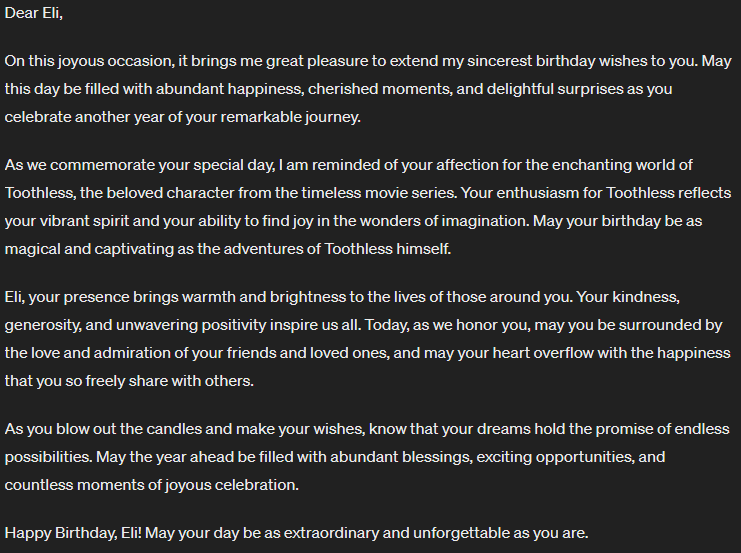741x553 pixels.
Task: Click the word "generosity" in third paragraph
Action: click(42, 325)
